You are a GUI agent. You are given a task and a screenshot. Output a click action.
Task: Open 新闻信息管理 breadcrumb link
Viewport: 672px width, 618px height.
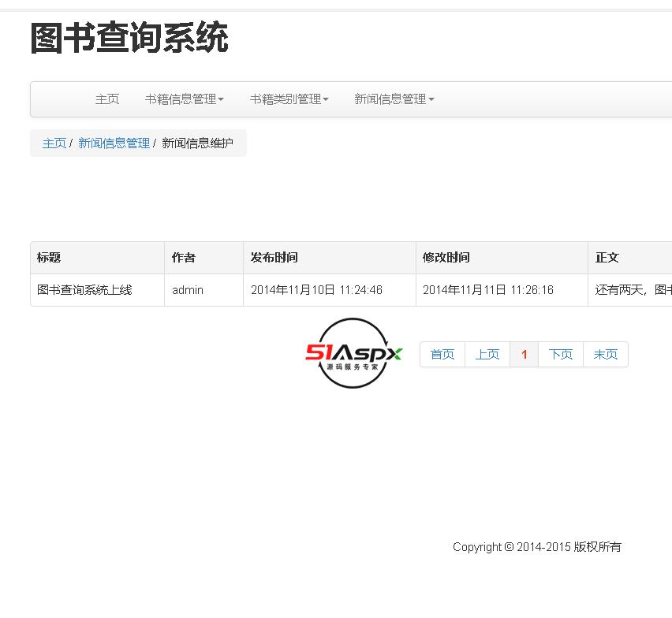(114, 143)
